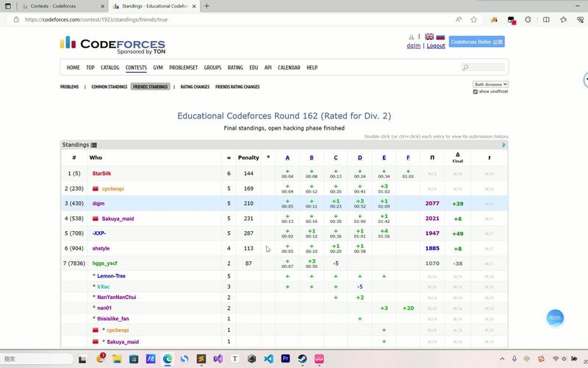Open the Lemon-Tree user profile link
The height and width of the screenshot is (368, 588).
(x=111, y=276)
